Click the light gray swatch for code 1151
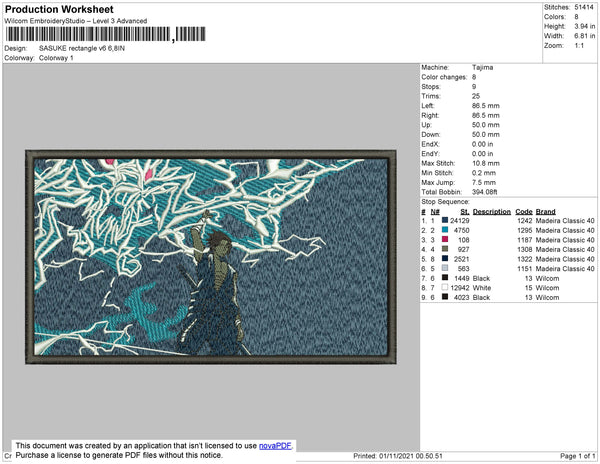Screen dimensions: 600x464 coord(445,268)
